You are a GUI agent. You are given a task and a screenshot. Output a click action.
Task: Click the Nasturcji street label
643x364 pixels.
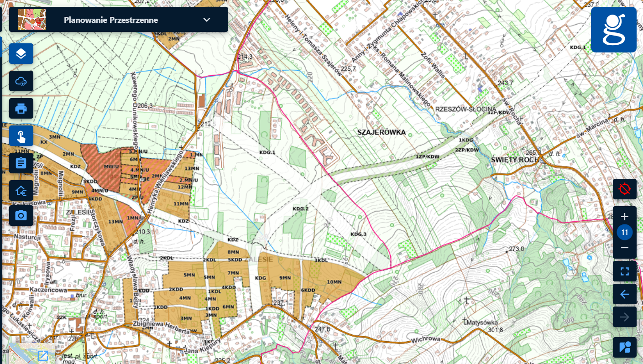click(27, 238)
